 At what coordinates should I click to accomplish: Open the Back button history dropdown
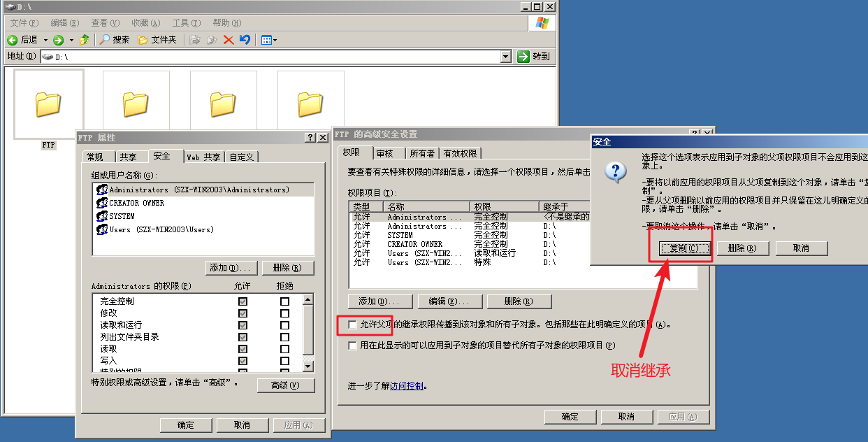[45, 40]
